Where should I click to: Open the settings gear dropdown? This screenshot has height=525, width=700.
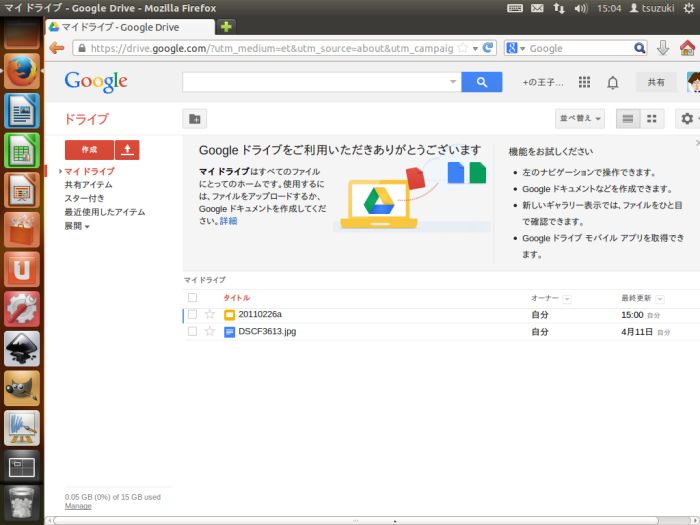point(688,119)
